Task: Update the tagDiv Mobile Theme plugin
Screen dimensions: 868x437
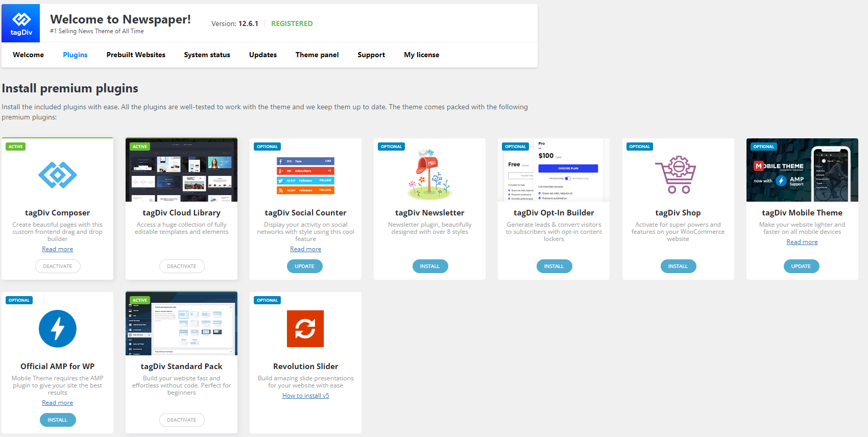Action: [801, 266]
